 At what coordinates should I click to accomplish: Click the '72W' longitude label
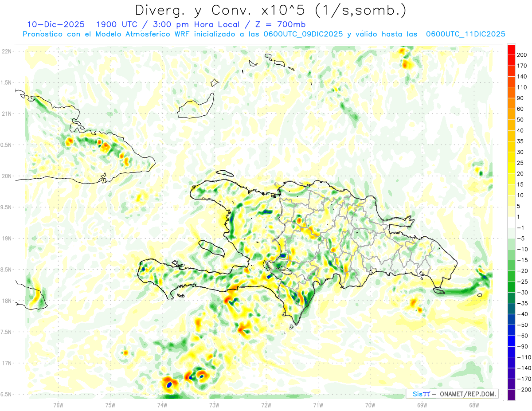[x=266, y=405]
